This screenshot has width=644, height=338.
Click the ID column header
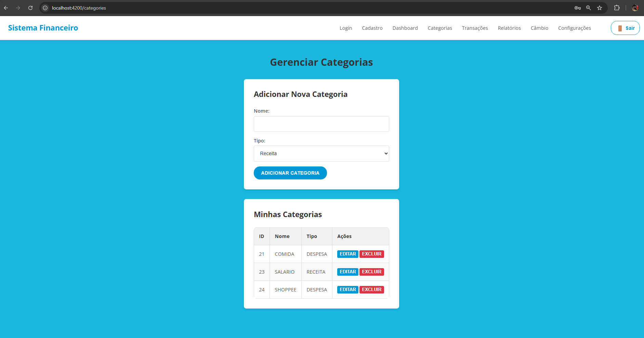[262, 236]
